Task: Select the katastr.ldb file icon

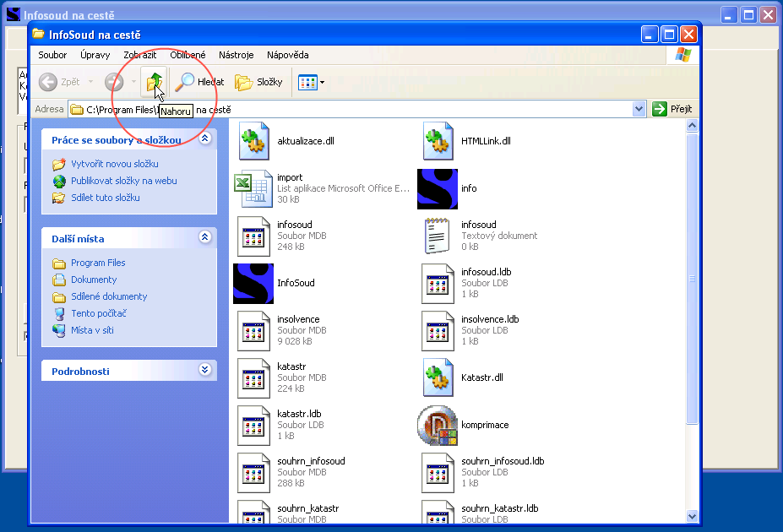Action: (253, 426)
